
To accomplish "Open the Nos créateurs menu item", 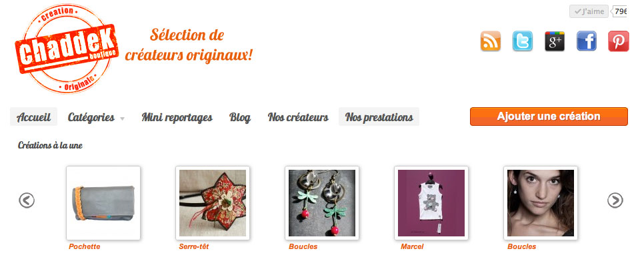I will (298, 117).
